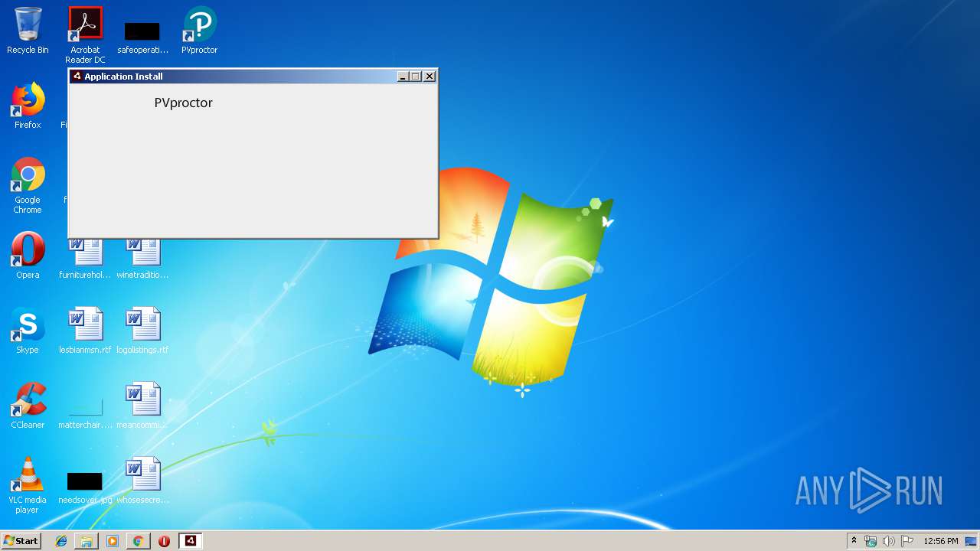Switch to the Application Install taskbar button
Screen dimensions: 980x551
[x=191, y=541]
